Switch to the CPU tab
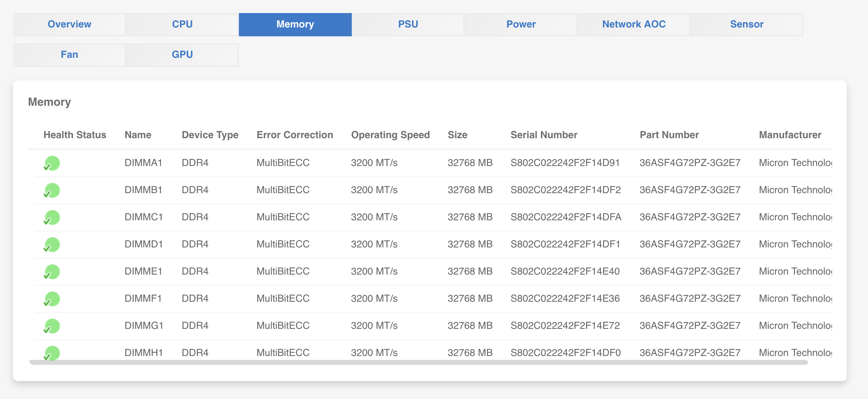Viewport: 868px width, 399px height. (x=182, y=24)
